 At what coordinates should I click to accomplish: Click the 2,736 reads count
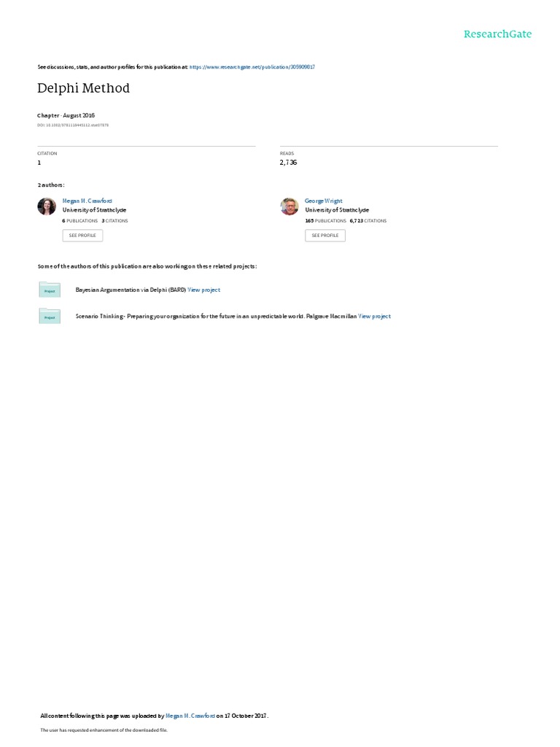pos(288,163)
